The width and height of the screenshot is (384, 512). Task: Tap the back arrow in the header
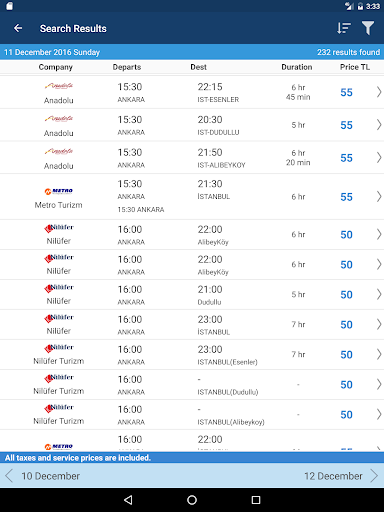coord(18,28)
